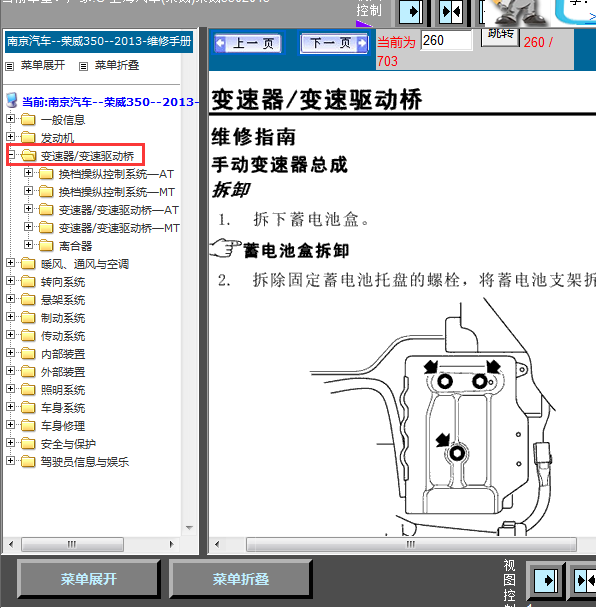This screenshot has width=596, height=608.
Task: Go to previous page with 上一页 button
Action: [248, 43]
